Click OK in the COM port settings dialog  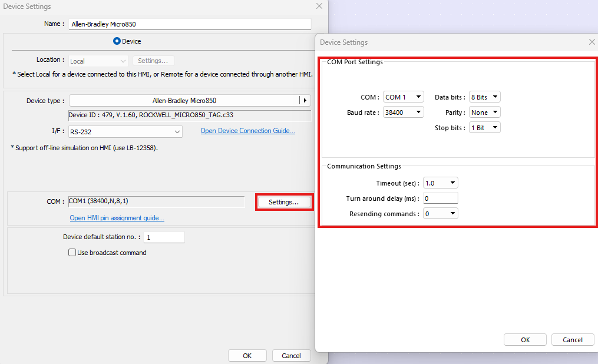(525, 340)
